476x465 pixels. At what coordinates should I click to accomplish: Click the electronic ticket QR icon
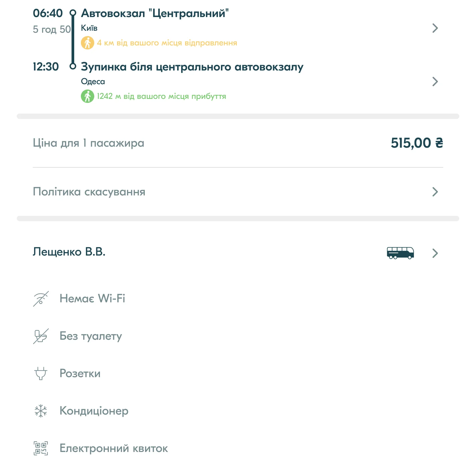pyautogui.click(x=41, y=448)
